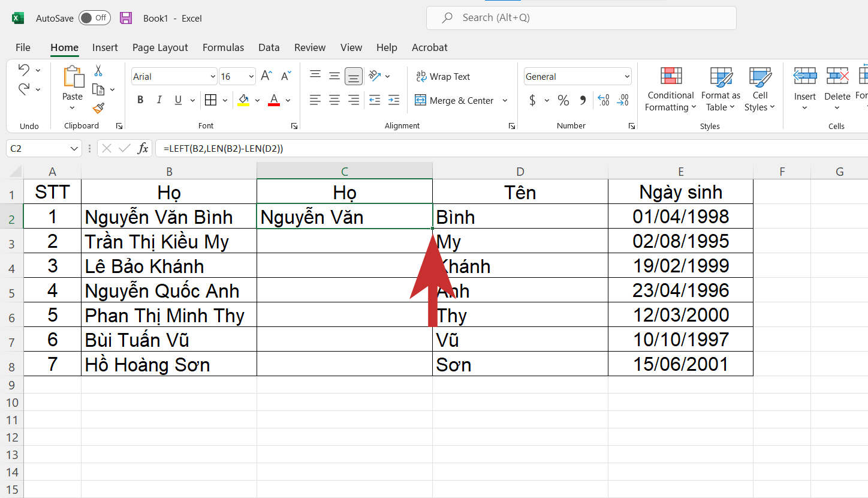
Task: Open the File menu
Action: [x=23, y=47]
